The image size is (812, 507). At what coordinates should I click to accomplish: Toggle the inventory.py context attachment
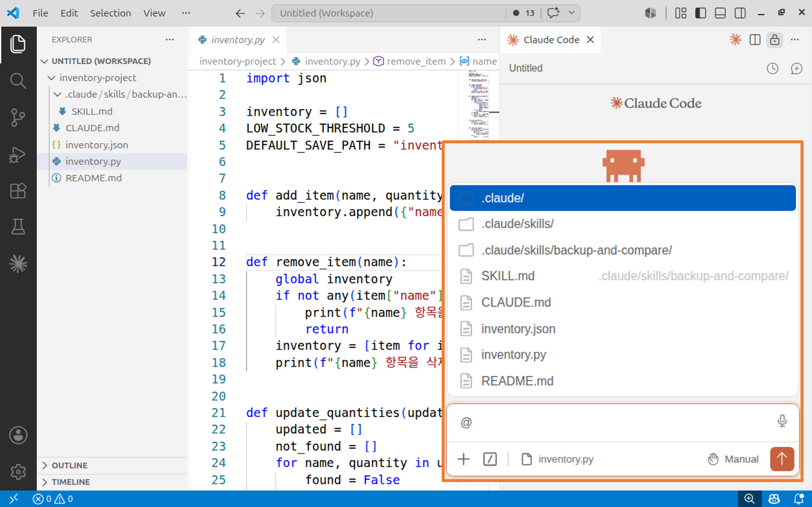pos(557,459)
